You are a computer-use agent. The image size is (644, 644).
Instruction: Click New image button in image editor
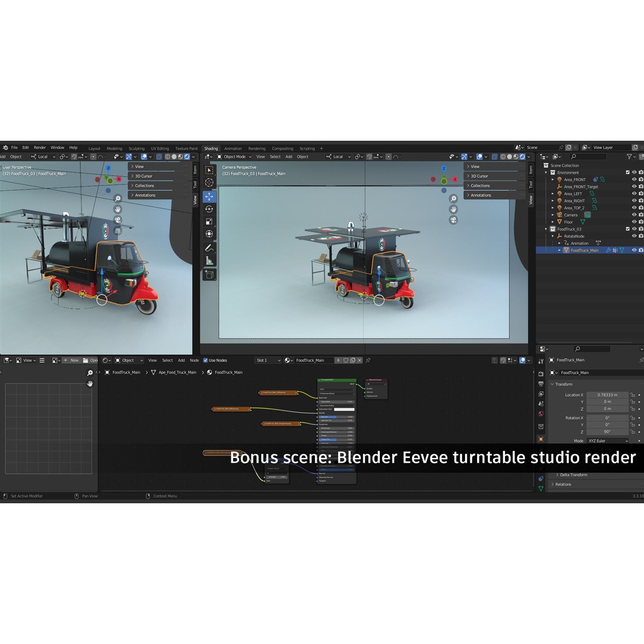click(72, 360)
